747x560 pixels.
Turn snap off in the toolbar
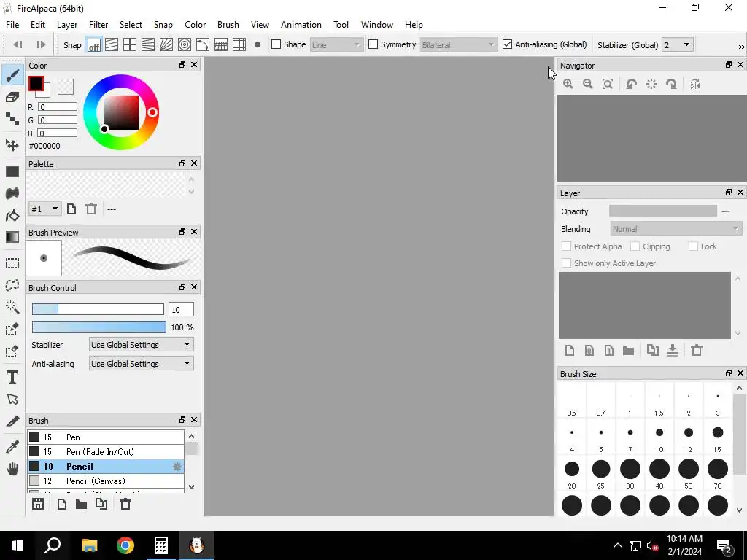click(94, 44)
